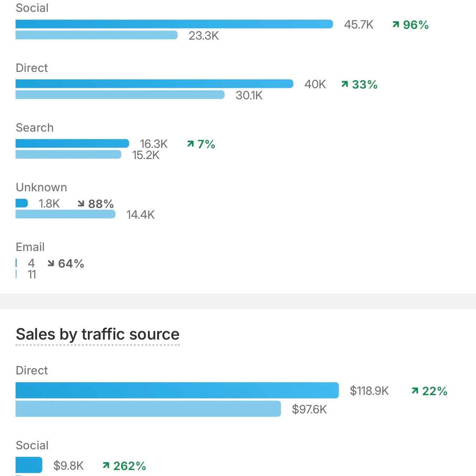The image size is (476, 476).
Task: Open the Sales by traffic source report
Action: click(x=97, y=334)
